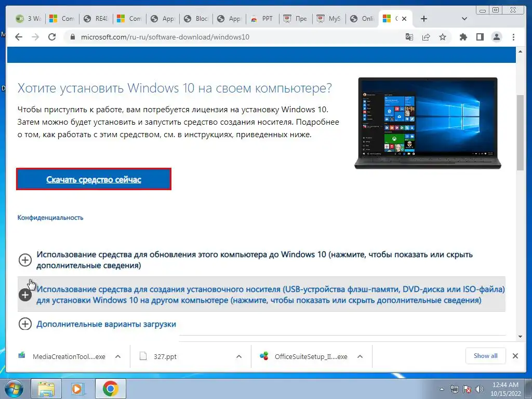Click scrollbar down arrow
Screen dimensions: 532x399
click(520, 337)
